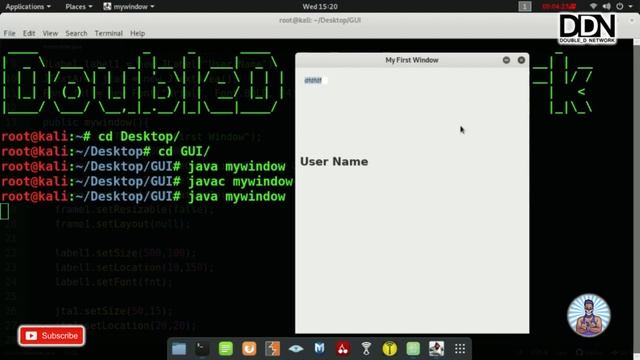Screen dimensions: 640x360
Task: Launch the eye-shaped icon in the dock
Action: pos(296,349)
